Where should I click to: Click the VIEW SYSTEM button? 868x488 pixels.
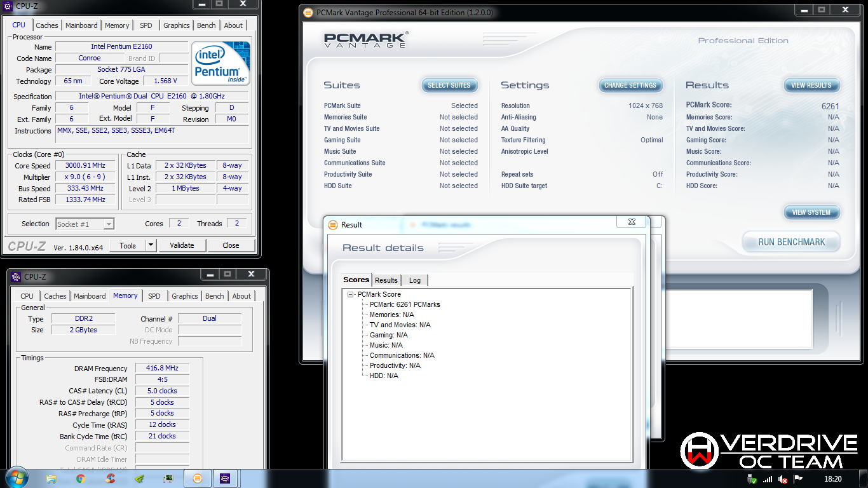[811, 212]
